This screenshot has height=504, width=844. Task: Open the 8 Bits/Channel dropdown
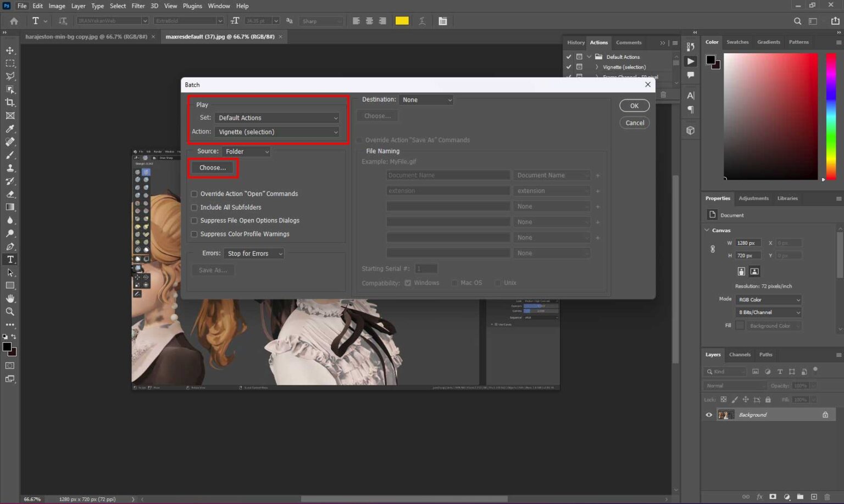[769, 312]
